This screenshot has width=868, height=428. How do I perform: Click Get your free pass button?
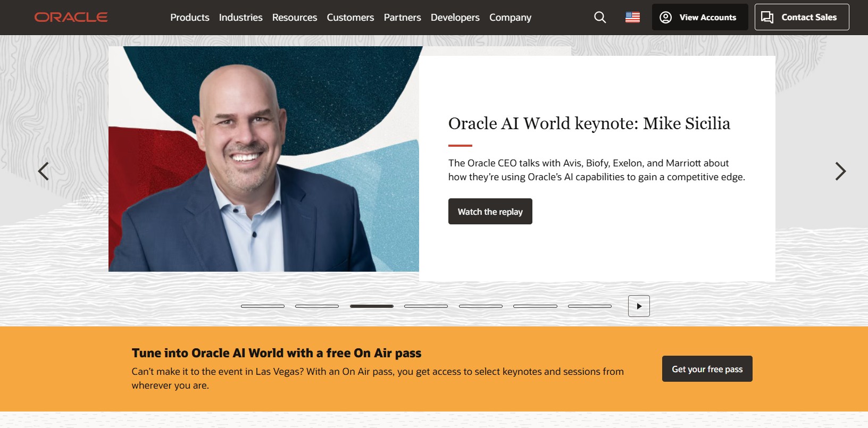click(x=707, y=369)
